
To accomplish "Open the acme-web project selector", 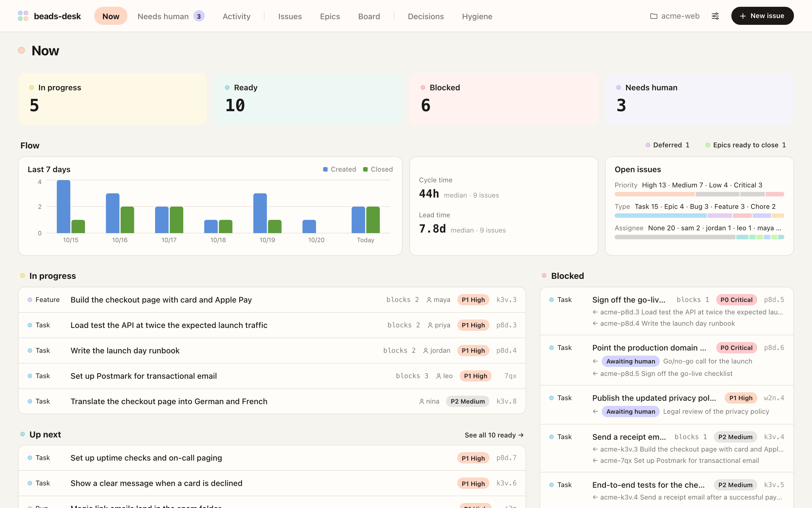I will (x=675, y=16).
